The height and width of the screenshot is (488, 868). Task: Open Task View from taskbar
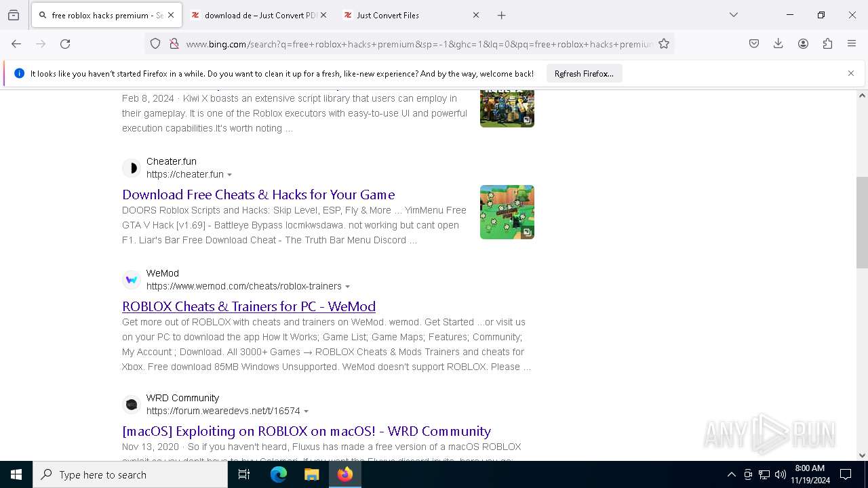click(x=244, y=474)
